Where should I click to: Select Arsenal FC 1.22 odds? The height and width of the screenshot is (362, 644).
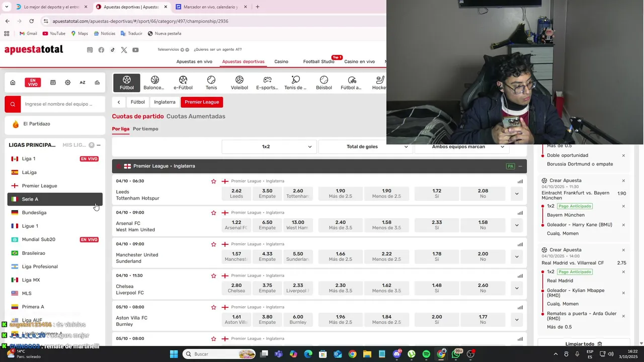coord(236,225)
